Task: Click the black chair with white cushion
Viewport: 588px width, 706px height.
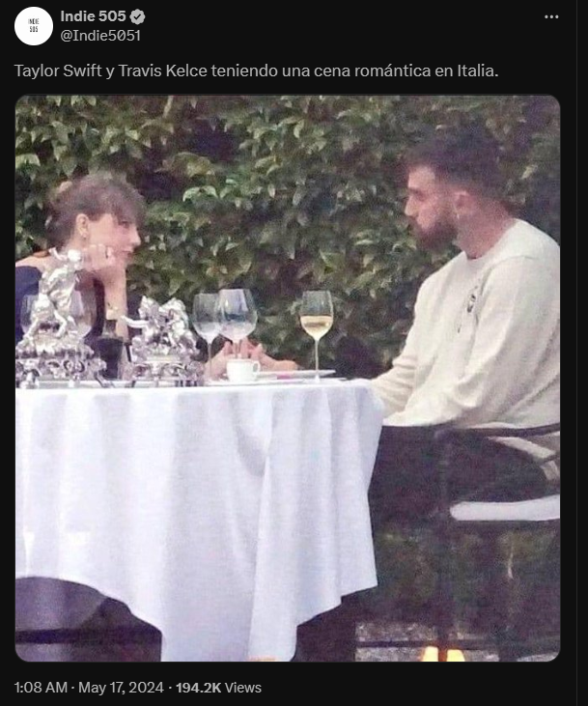Action: (500, 518)
